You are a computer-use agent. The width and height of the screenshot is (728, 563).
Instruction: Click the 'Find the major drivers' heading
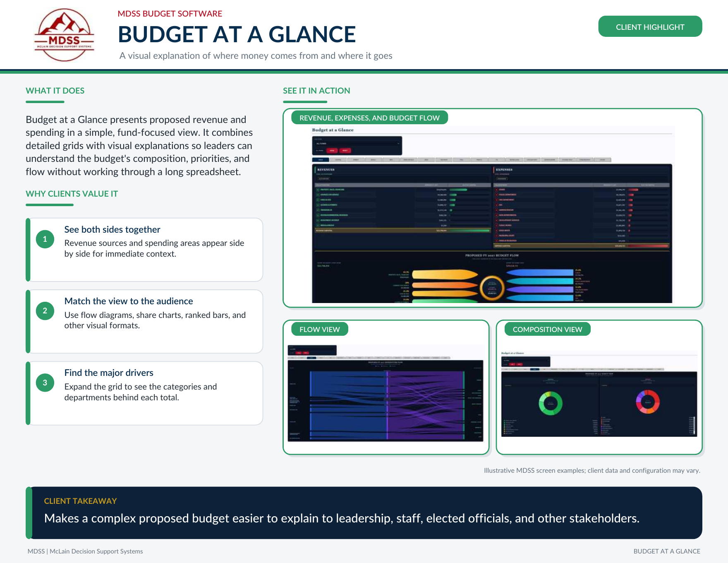[x=109, y=373]
